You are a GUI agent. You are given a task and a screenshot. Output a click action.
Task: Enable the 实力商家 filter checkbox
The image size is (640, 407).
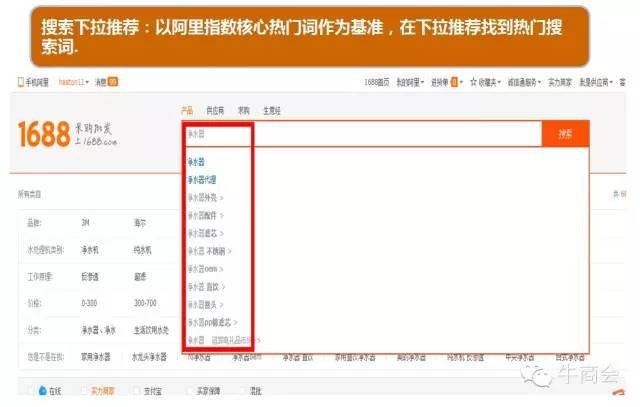[84, 391]
